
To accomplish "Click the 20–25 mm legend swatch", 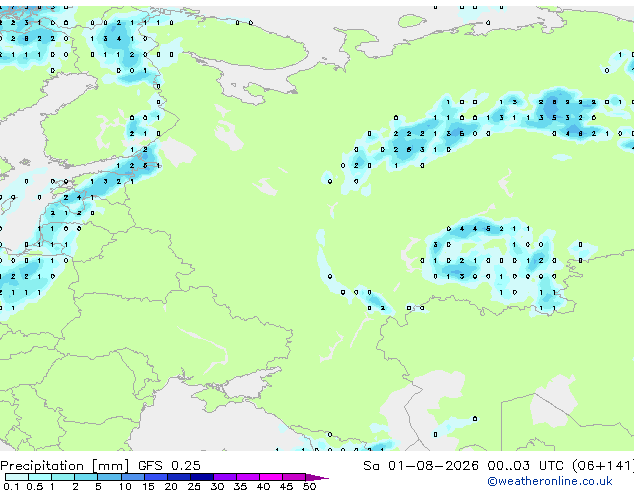I will coord(179,477).
